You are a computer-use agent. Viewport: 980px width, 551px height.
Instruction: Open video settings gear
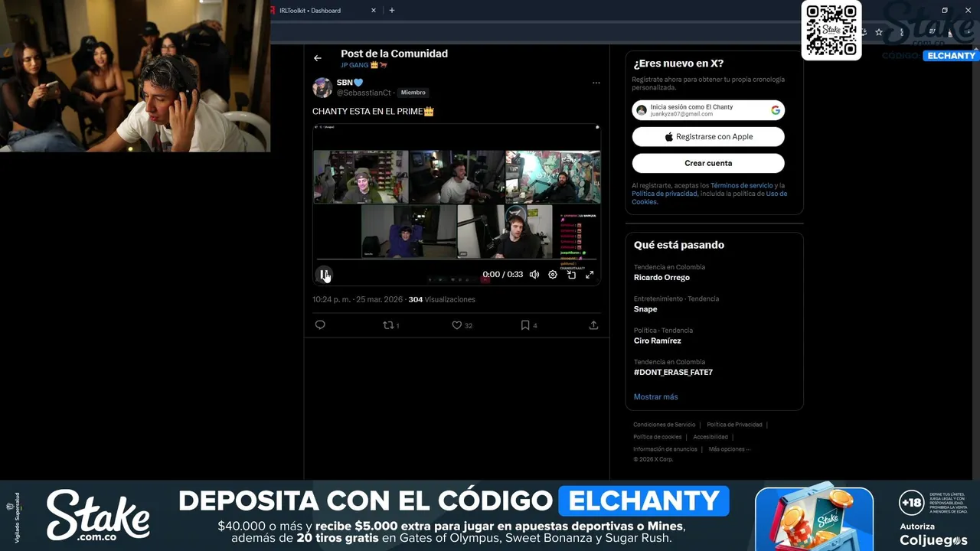[x=553, y=274]
